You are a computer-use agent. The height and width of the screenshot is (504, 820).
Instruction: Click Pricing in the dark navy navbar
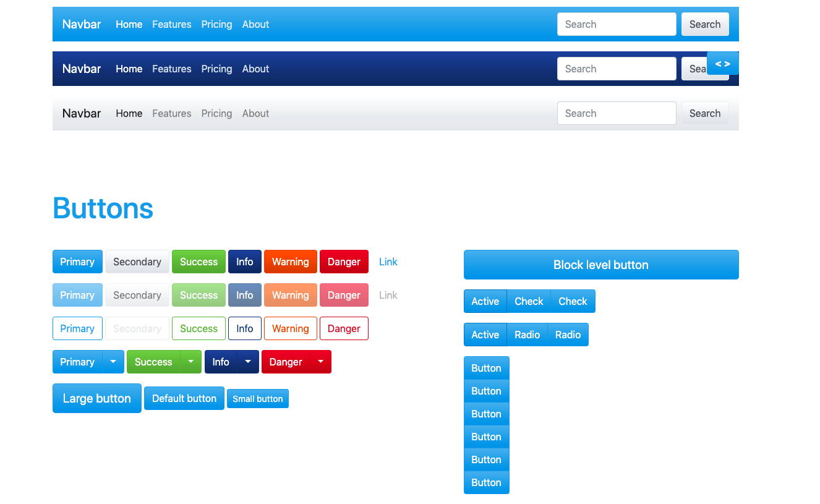[x=216, y=69]
